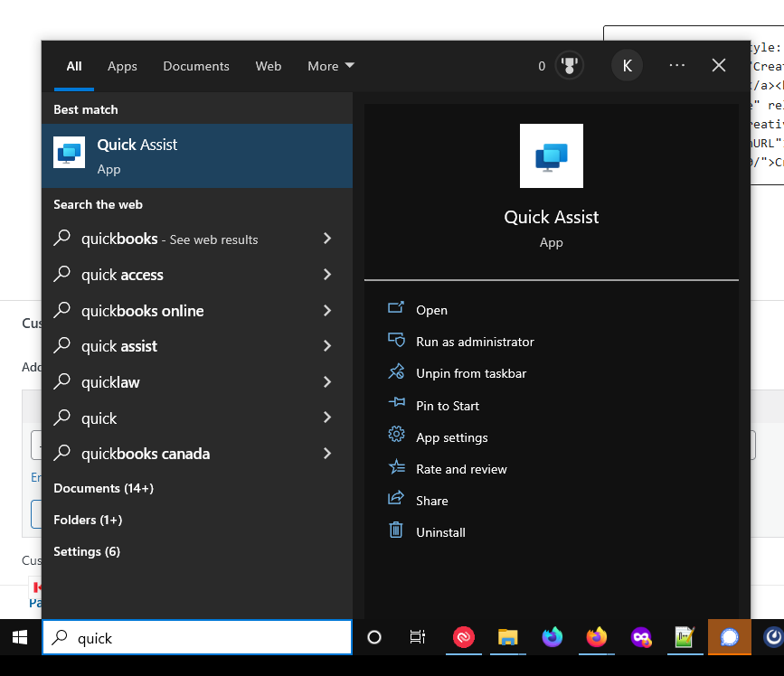Click the taskbar search box containing quick
Viewport: 784px width, 676px height.
197,637
